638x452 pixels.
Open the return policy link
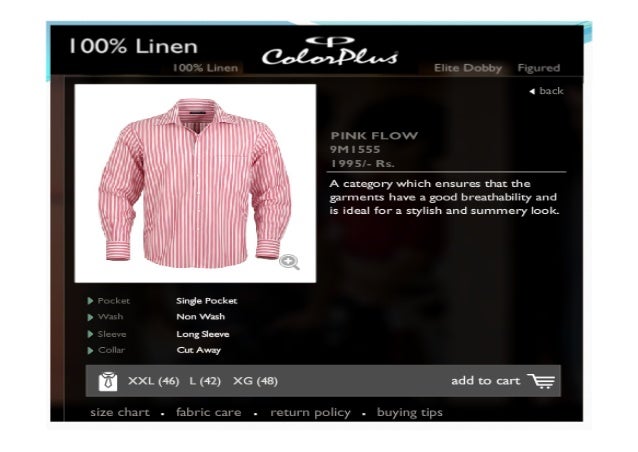(x=310, y=413)
